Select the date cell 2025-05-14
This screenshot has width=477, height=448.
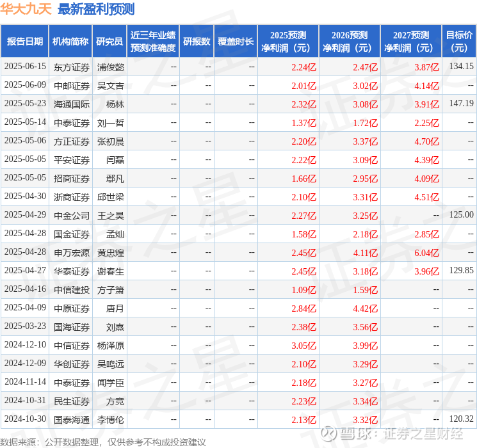[25, 122]
